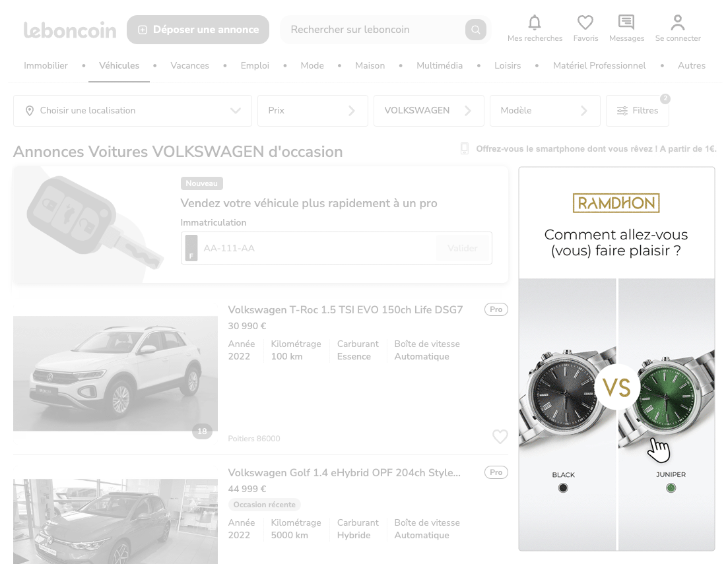
Task: Open the Multimédia category tab
Action: pyautogui.click(x=440, y=66)
